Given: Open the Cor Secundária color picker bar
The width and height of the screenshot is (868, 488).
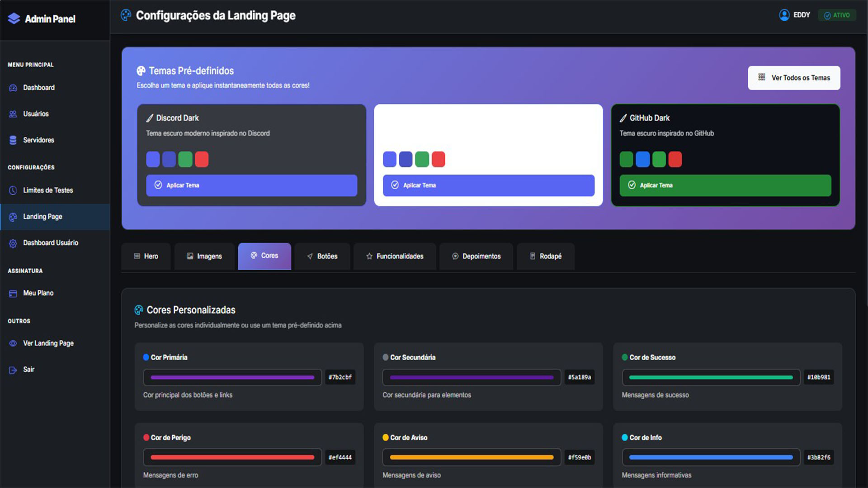Looking at the screenshot, I should coord(472,377).
